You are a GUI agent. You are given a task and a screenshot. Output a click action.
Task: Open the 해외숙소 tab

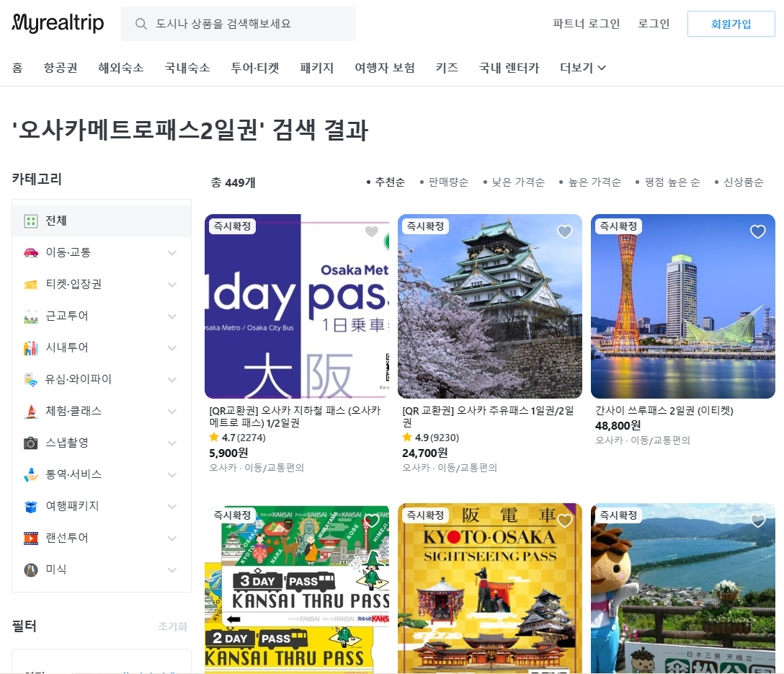(121, 68)
